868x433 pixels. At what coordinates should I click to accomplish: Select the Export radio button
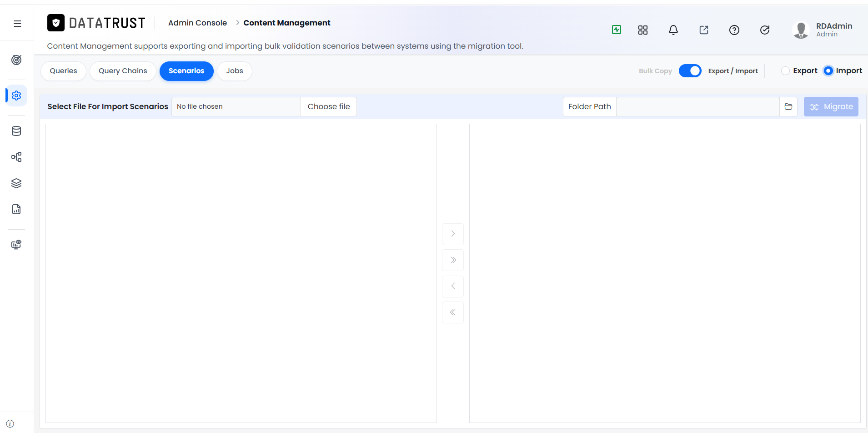point(785,71)
